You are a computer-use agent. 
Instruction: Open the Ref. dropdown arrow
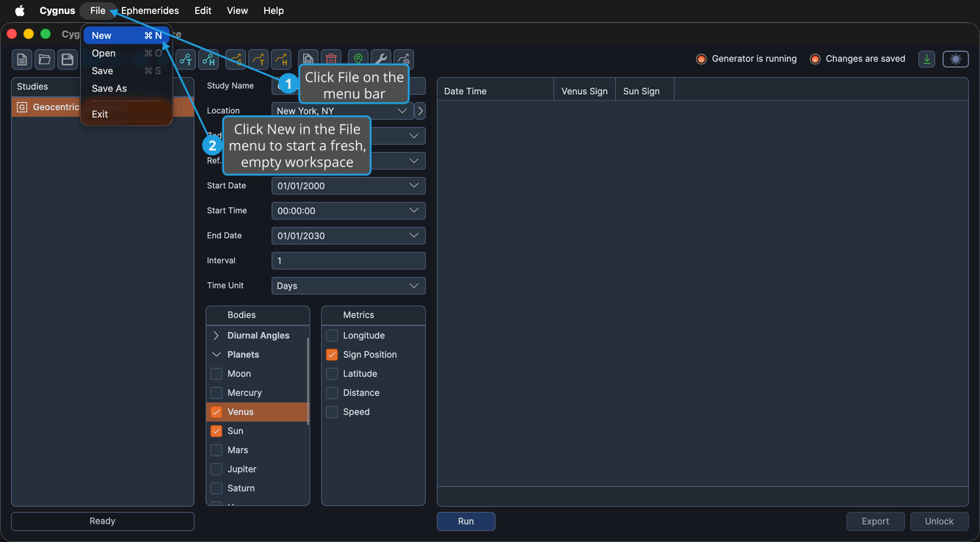click(x=414, y=161)
